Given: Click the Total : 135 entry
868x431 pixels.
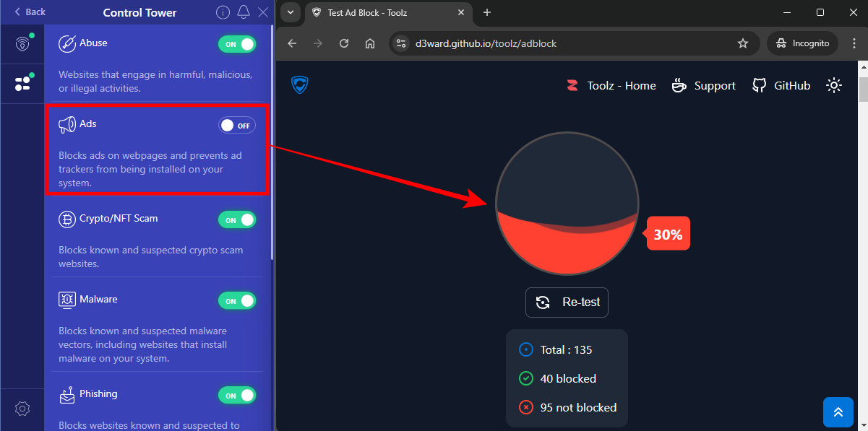Looking at the screenshot, I should pyautogui.click(x=555, y=350).
